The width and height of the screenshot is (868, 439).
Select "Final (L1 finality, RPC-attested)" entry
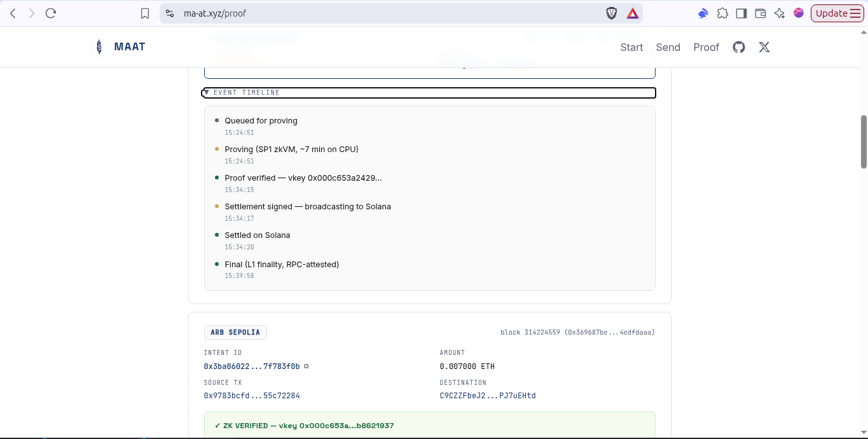point(282,265)
